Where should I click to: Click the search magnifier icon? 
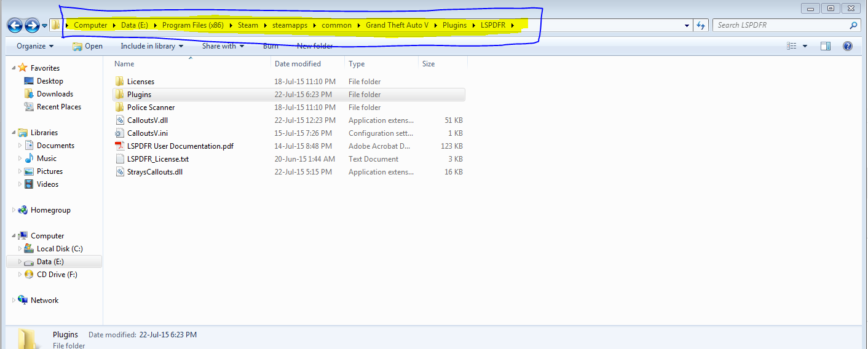coord(853,25)
